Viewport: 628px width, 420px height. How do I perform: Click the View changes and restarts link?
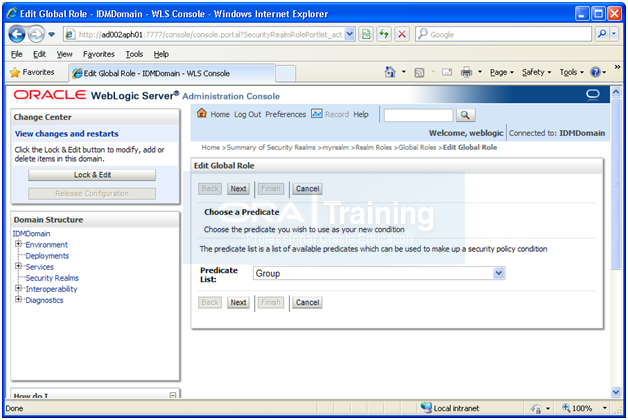point(66,134)
